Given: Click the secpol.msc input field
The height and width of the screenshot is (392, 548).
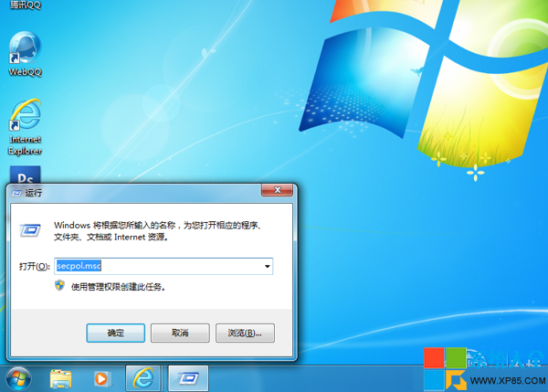Looking at the screenshot, I should (163, 267).
